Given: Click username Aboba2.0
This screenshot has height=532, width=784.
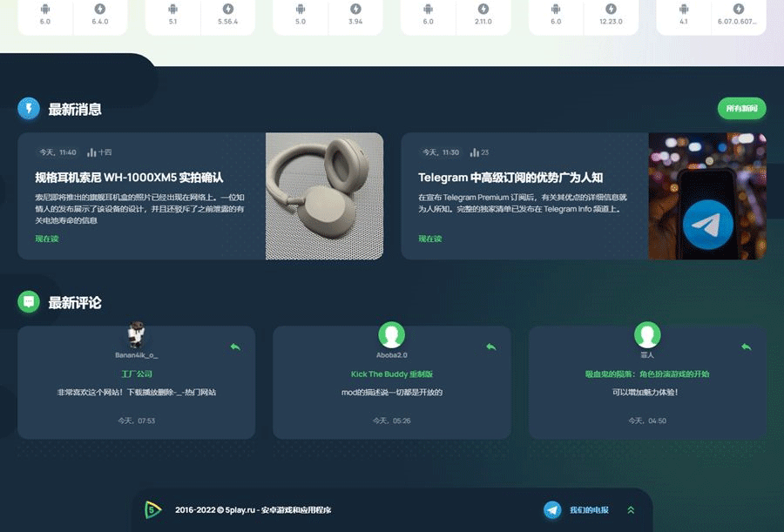Looking at the screenshot, I should pyautogui.click(x=391, y=355).
